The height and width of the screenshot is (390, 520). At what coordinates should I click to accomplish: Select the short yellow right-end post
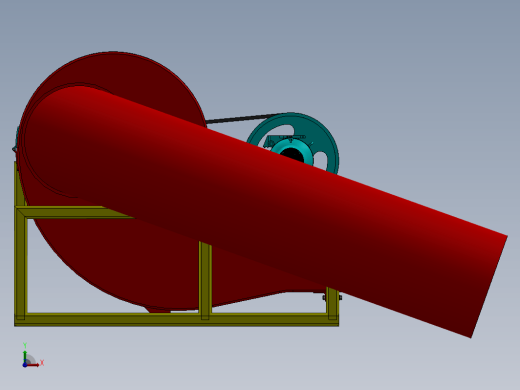pos(332,303)
